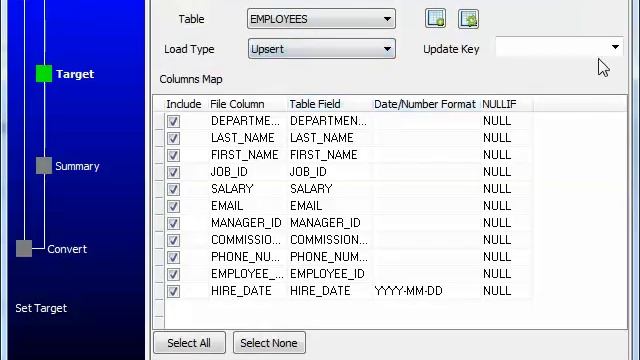Toggle Include checkbox for LAST_NAME
The height and width of the screenshot is (360, 640).
click(x=173, y=138)
